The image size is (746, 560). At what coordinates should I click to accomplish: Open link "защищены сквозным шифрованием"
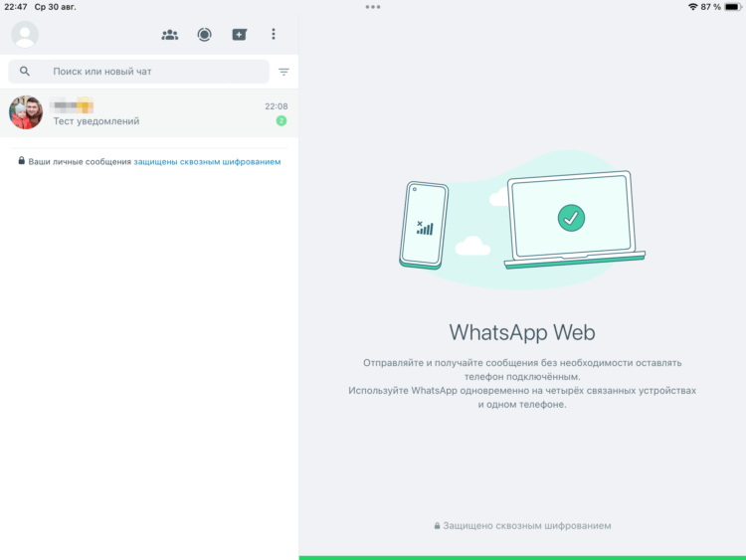tap(207, 162)
